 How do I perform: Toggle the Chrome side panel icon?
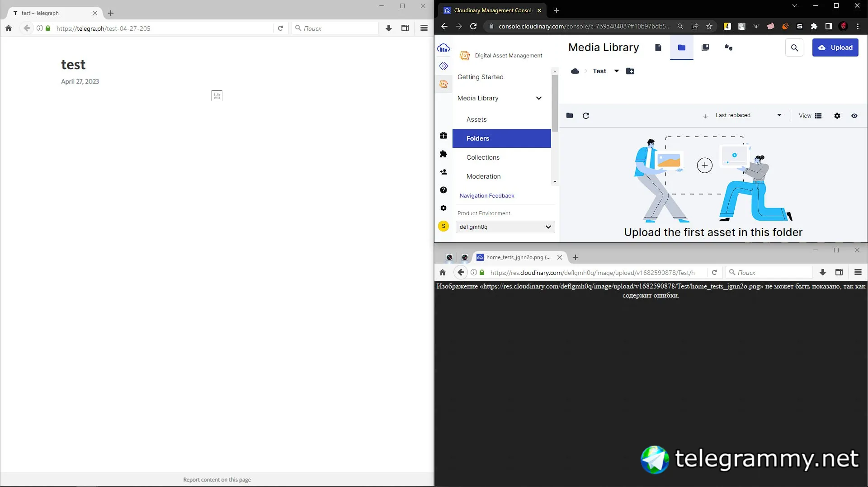tap(829, 26)
